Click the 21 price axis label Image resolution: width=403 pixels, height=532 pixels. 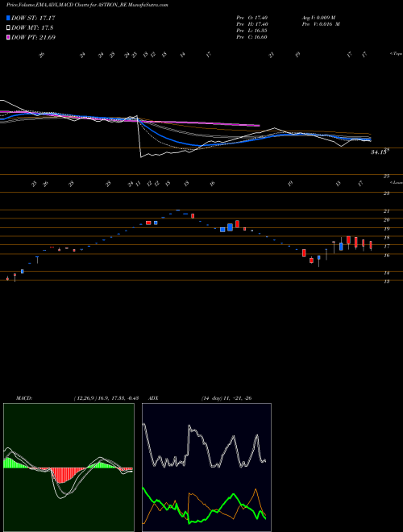tap(386, 211)
